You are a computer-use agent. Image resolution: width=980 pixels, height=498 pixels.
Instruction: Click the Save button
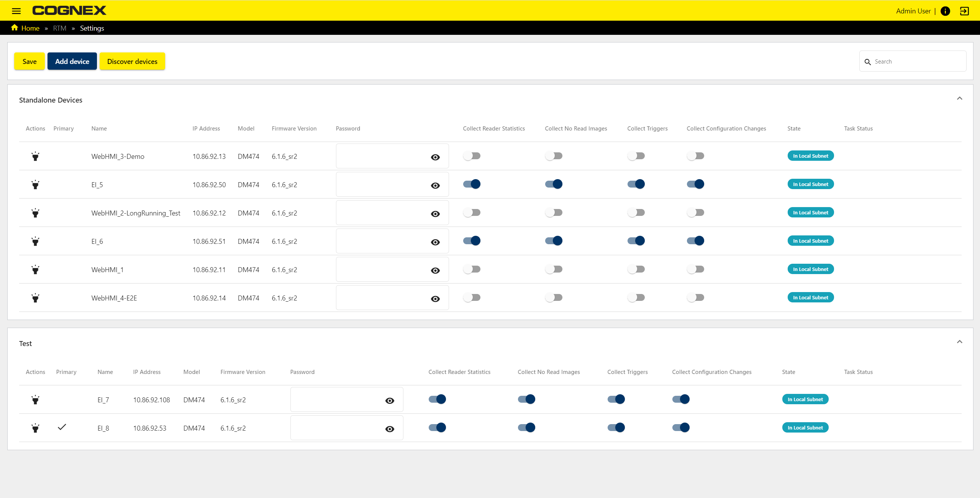(29, 61)
